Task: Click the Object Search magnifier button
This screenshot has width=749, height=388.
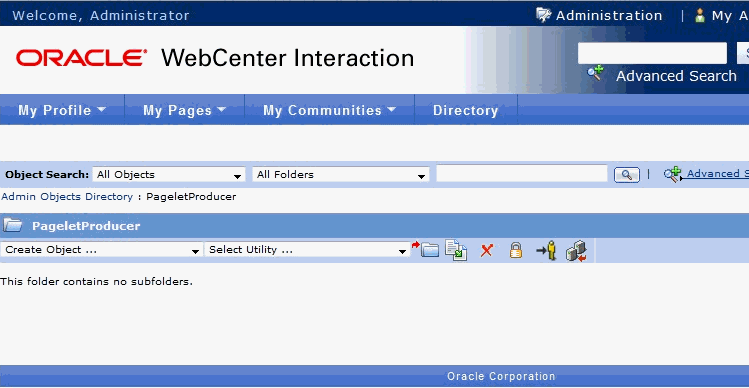Action: click(x=627, y=175)
